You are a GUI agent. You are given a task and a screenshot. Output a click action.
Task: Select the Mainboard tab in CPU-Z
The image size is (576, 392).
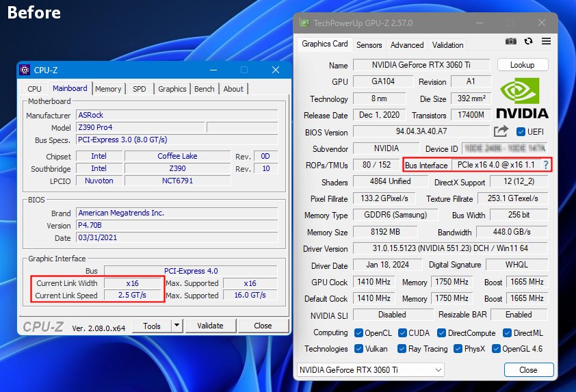tap(70, 88)
